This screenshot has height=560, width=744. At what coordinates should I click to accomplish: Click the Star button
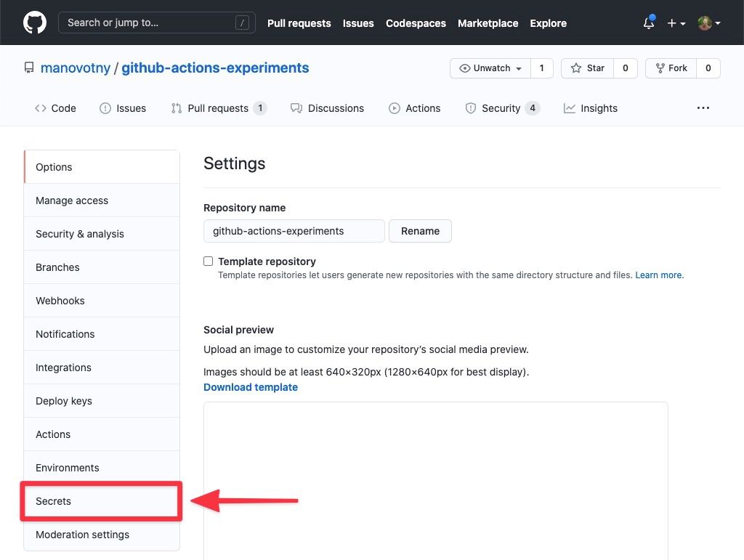click(x=587, y=68)
